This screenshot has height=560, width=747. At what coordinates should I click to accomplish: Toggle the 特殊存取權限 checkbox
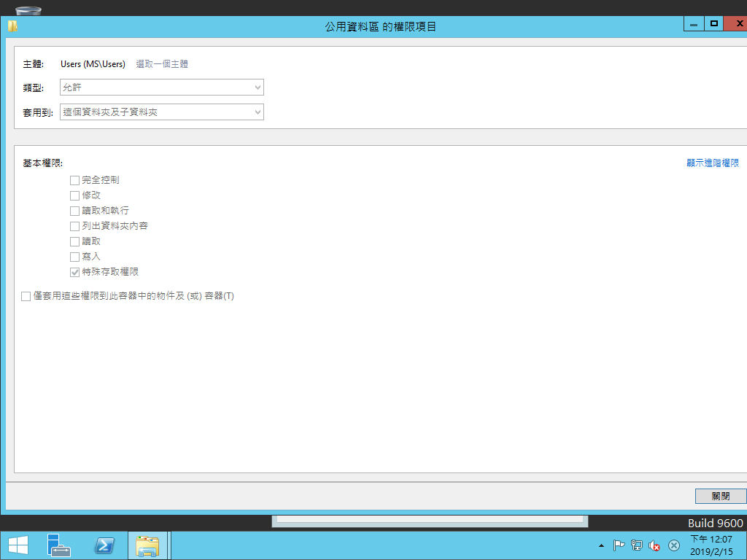coord(75,273)
